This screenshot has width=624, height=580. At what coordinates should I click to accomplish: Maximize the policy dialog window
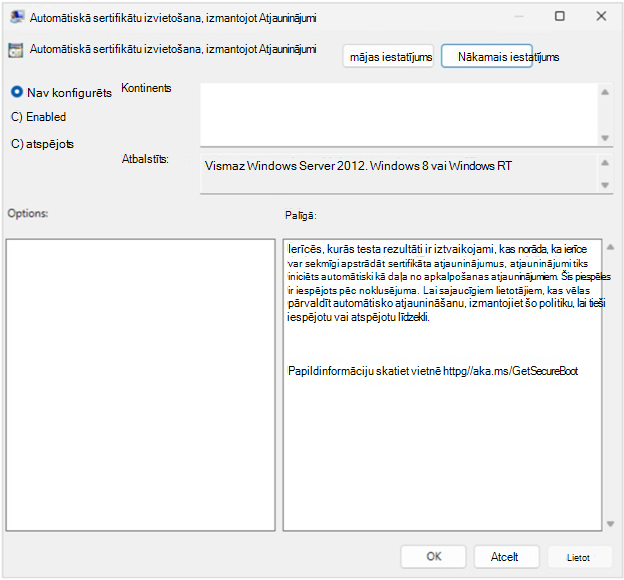tap(560, 16)
